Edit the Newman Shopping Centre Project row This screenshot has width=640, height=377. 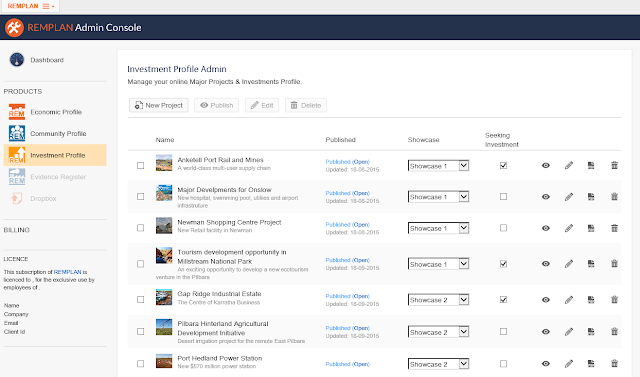pos(569,228)
